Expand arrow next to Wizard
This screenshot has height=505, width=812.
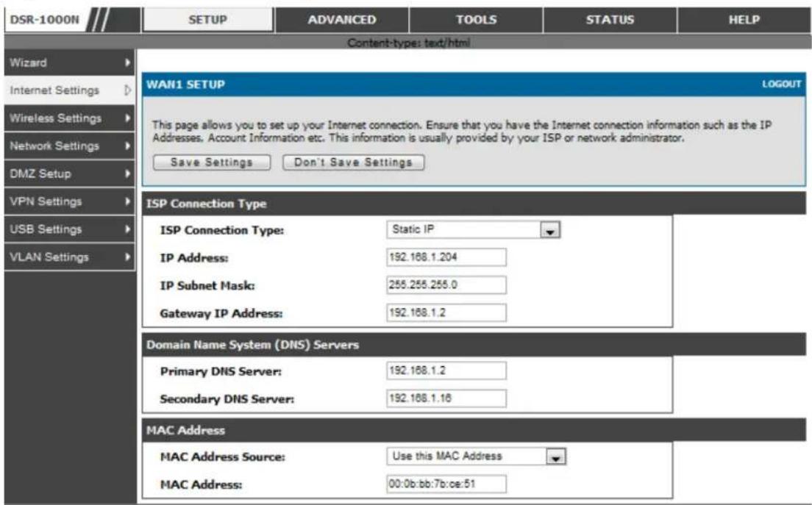pyautogui.click(x=127, y=62)
